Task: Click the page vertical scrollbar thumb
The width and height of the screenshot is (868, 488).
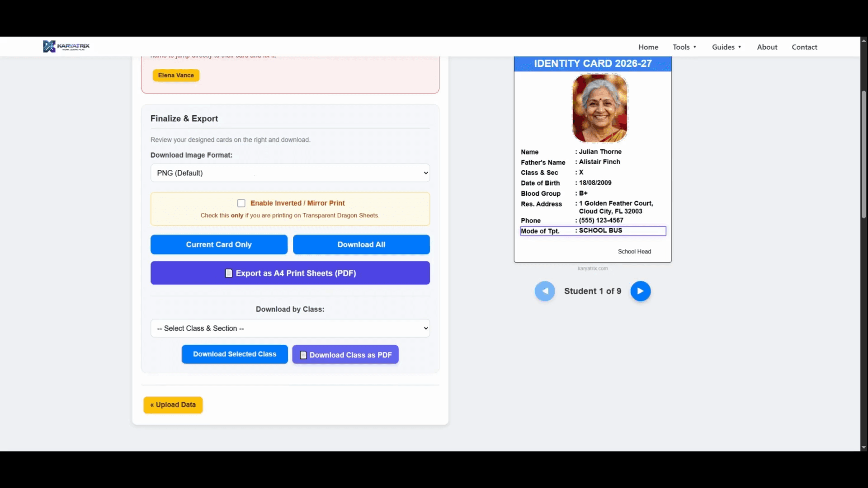Action: coord(863,155)
